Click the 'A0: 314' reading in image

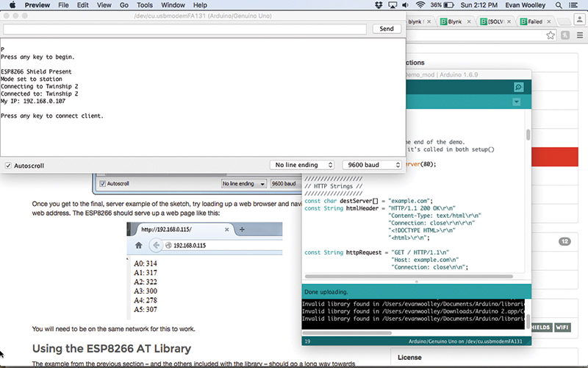146,263
